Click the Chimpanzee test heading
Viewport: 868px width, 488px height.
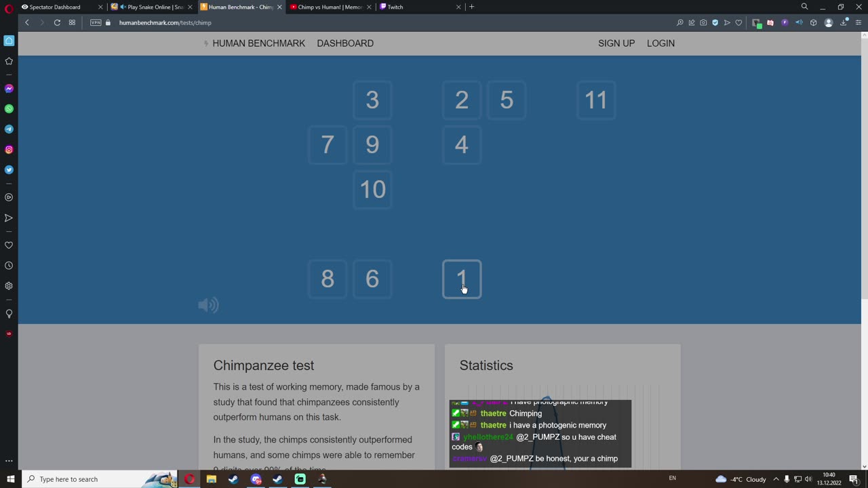click(264, 365)
